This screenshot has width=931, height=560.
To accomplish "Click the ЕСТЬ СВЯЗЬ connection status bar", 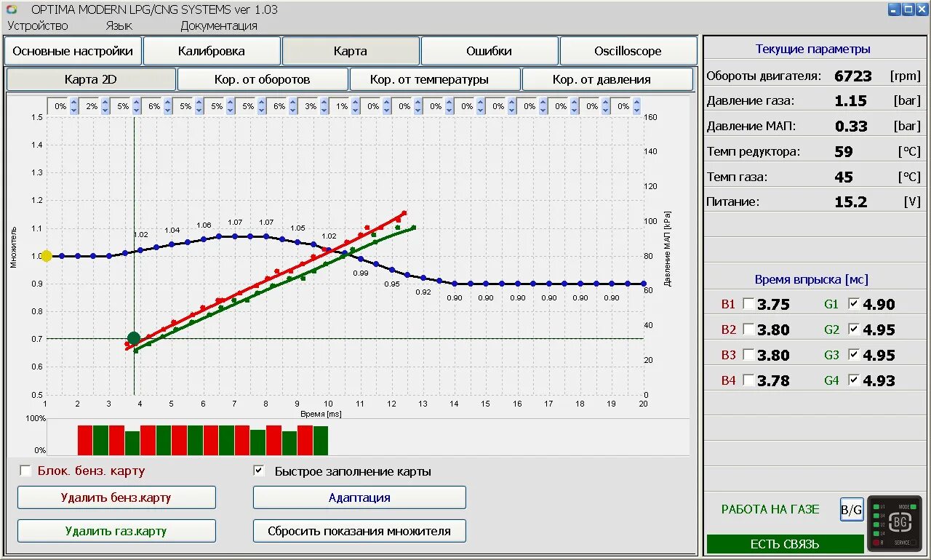I will [785, 544].
